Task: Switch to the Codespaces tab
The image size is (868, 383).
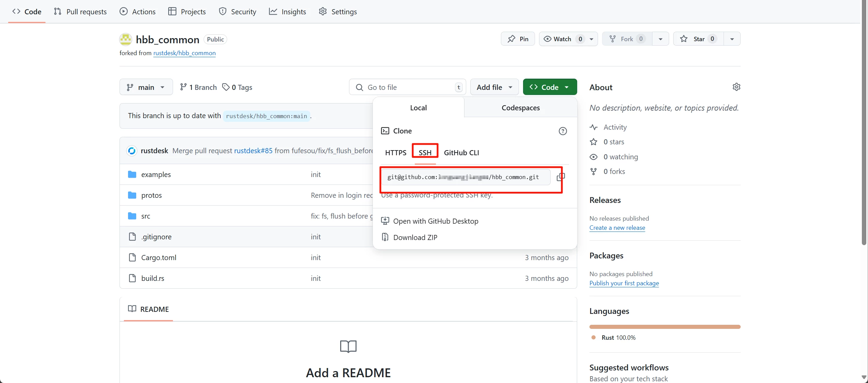Action: (x=520, y=108)
